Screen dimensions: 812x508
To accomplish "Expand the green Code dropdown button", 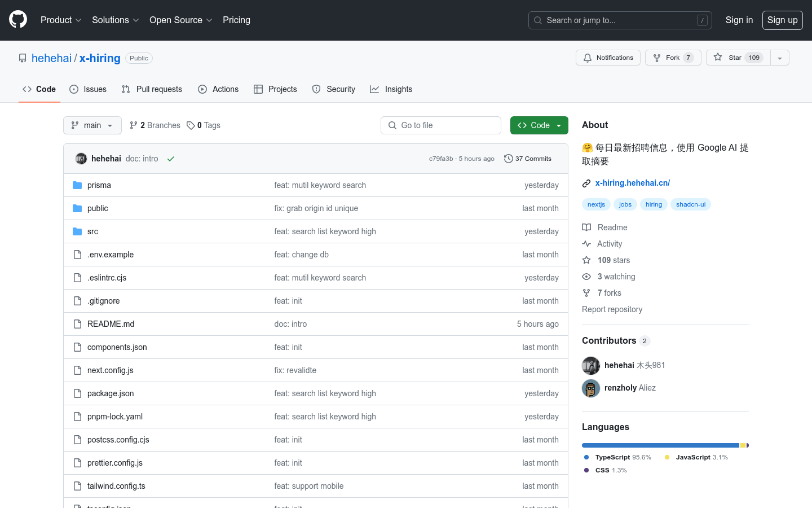I will click(539, 125).
